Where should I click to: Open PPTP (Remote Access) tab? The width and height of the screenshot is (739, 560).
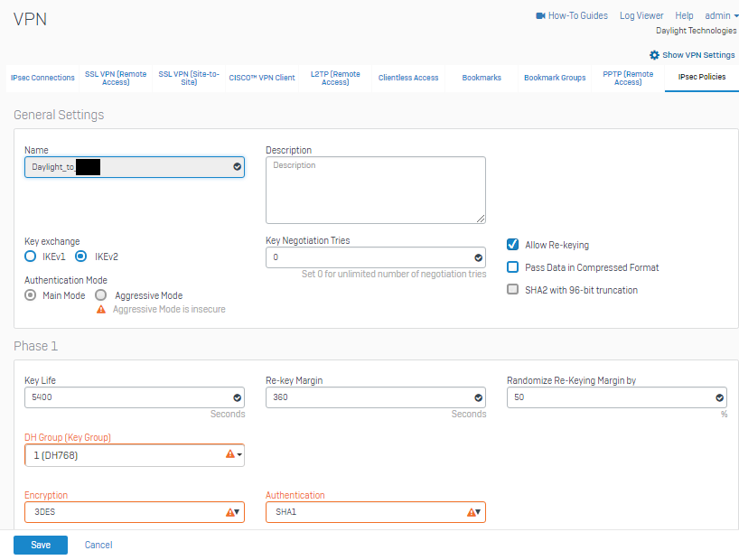[x=628, y=78]
